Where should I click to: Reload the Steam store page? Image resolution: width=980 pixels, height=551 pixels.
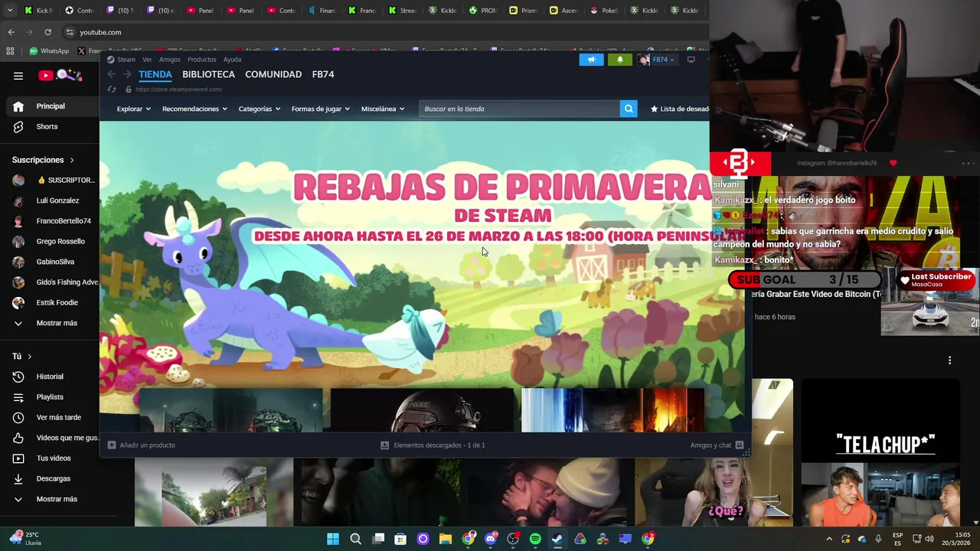coord(112,90)
